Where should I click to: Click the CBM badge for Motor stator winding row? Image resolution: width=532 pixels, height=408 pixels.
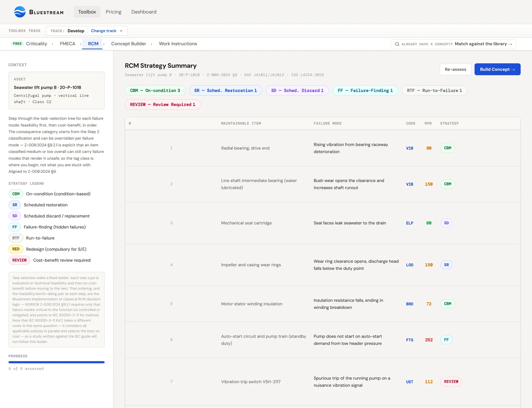[x=448, y=304]
